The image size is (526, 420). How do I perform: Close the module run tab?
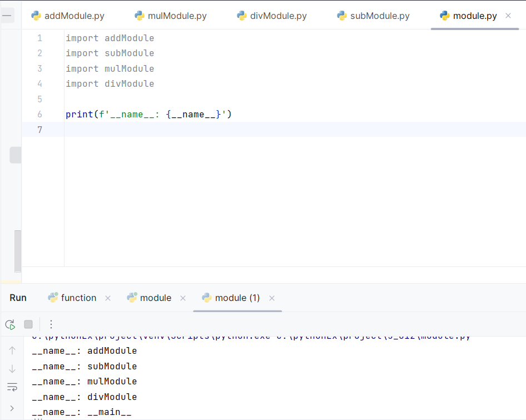click(183, 298)
